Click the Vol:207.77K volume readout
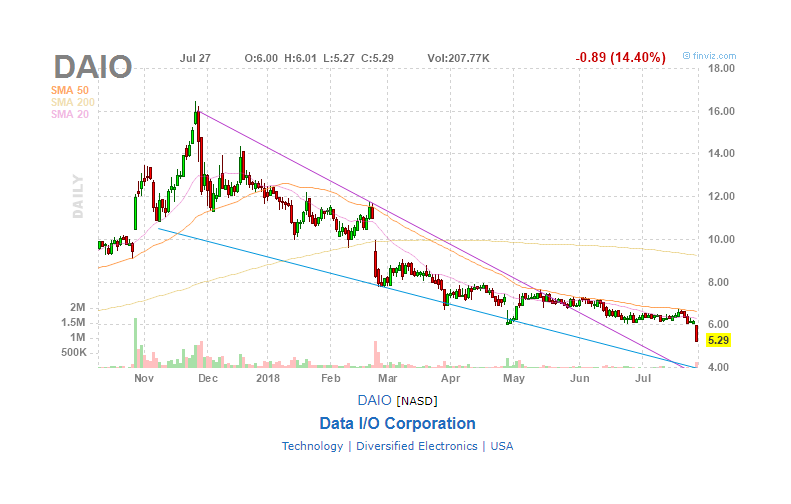The image size is (791, 504). tap(458, 58)
